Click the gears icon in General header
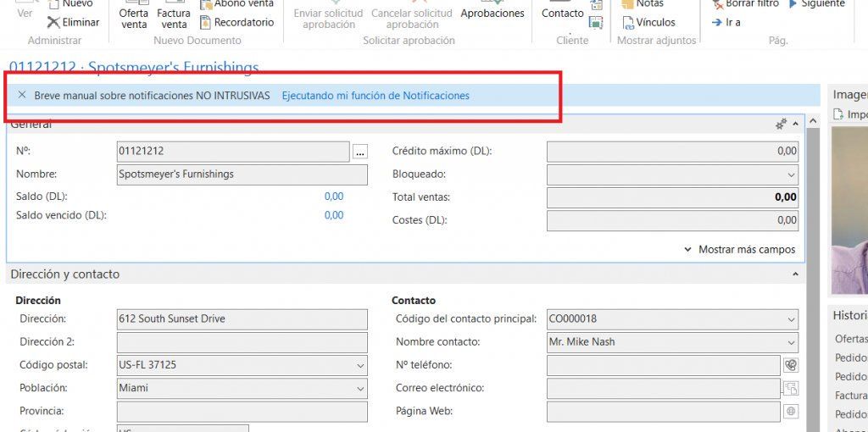 point(781,125)
